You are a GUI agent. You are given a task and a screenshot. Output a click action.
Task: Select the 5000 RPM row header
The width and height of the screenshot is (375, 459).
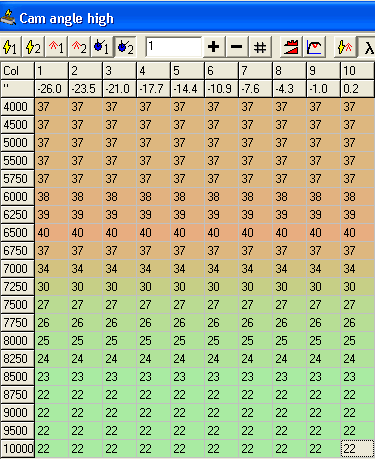[17, 143]
